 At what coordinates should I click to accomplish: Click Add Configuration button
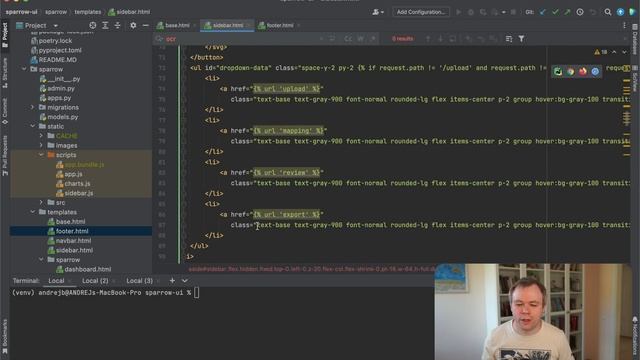(x=421, y=12)
